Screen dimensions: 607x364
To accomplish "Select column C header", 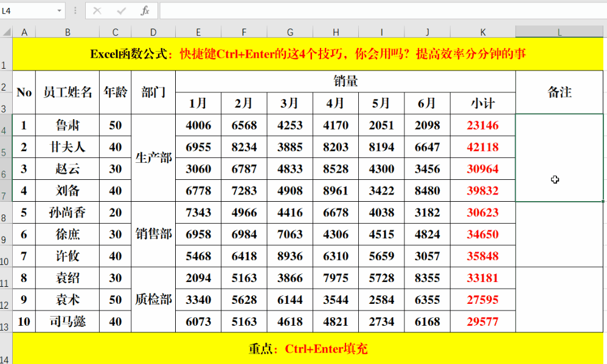I will 116,32.
